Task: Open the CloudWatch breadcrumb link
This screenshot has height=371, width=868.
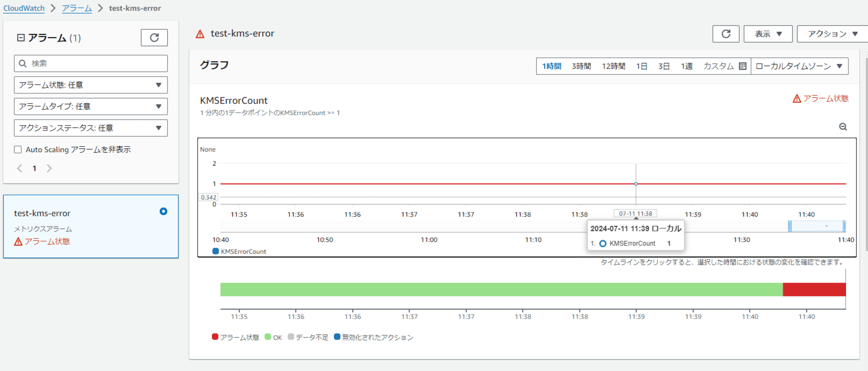Action: click(x=24, y=8)
